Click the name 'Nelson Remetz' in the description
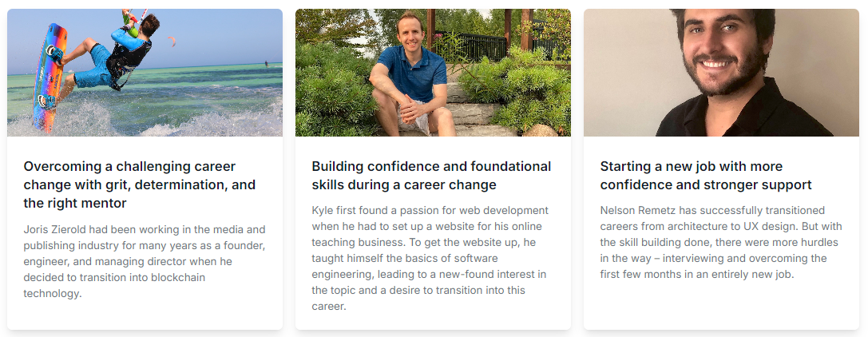The width and height of the screenshot is (868, 337). [x=638, y=210]
